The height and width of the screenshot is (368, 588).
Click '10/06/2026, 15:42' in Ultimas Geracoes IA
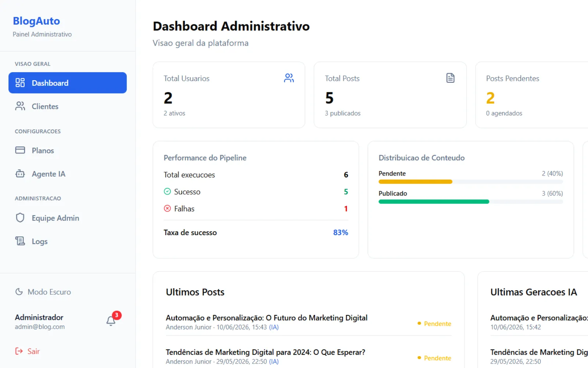516,327
